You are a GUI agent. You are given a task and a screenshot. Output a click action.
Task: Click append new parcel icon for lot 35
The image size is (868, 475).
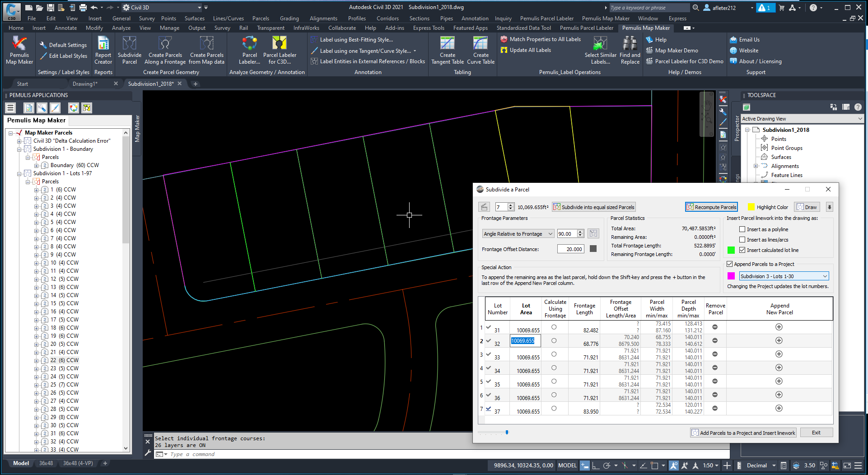tap(779, 381)
